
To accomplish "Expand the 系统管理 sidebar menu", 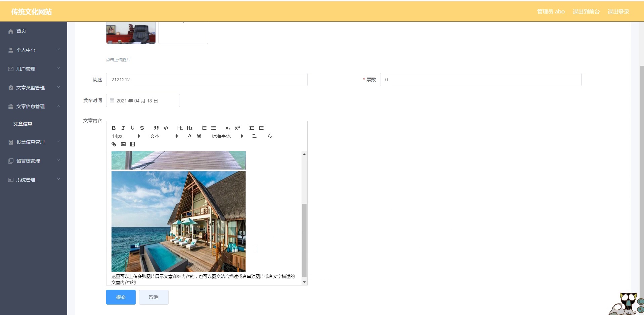I will (34, 180).
